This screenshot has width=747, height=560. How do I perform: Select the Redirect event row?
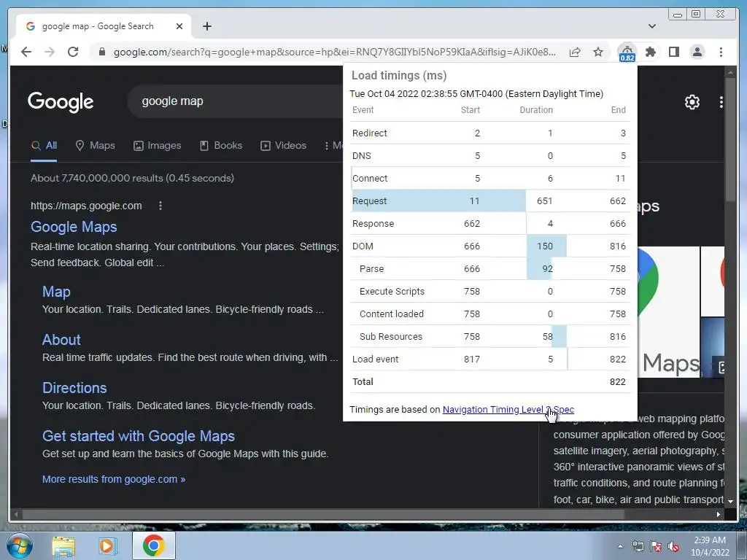pos(491,133)
